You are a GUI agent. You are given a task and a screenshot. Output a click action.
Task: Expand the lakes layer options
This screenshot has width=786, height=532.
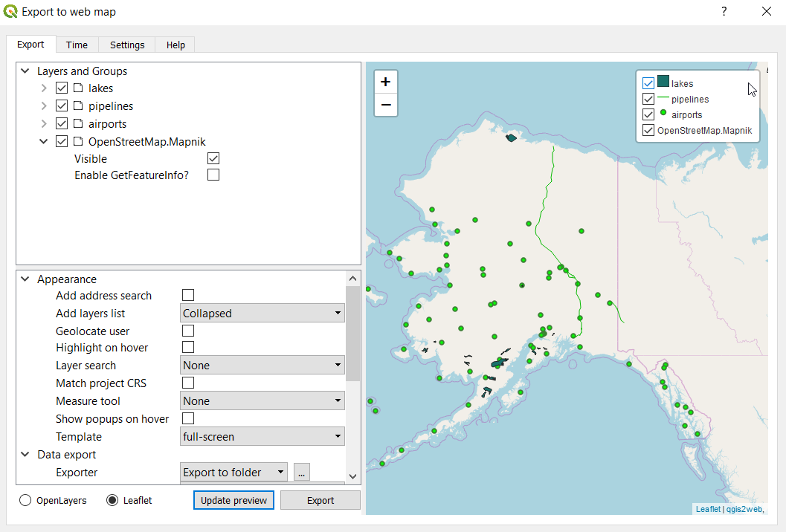point(44,88)
